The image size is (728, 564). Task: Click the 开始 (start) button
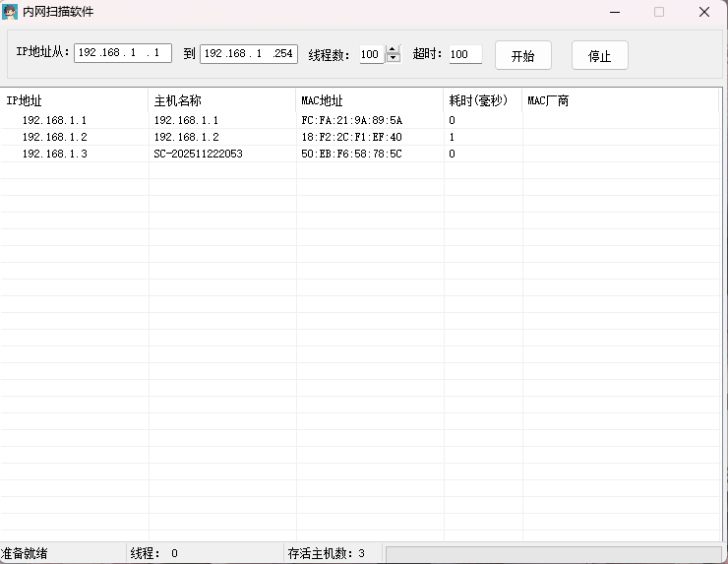(522, 55)
